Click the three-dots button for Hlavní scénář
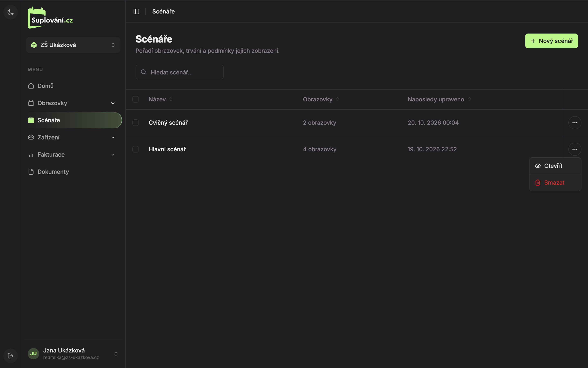The image size is (588, 368). pyautogui.click(x=575, y=149)
